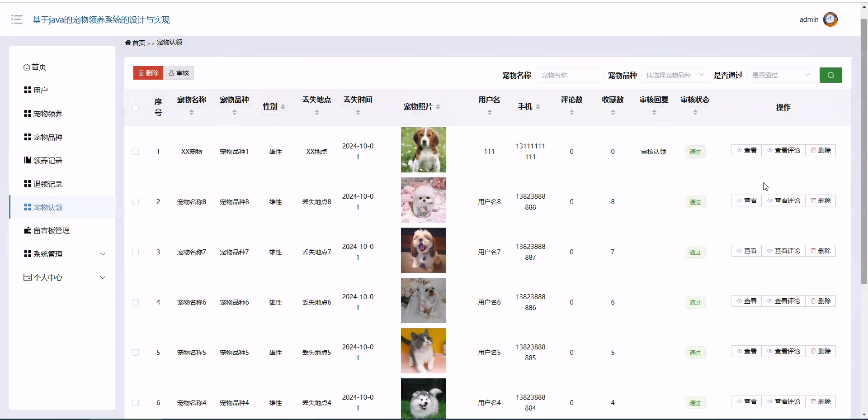Sort by 宠物品种 column arrows
The height and width of the screenshot is (420, 868).
235,112
